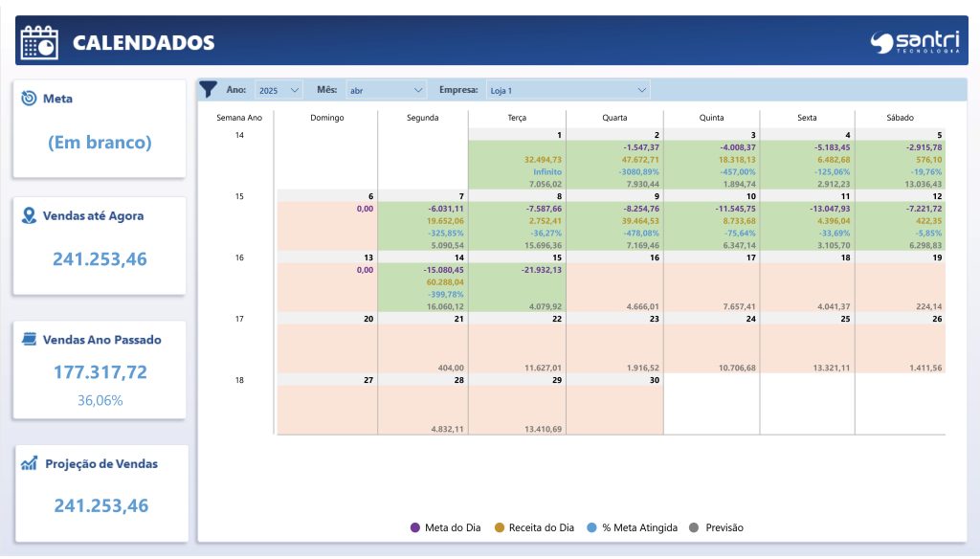The height and width of the screenshot is (559, 980).
Task: Click the orange Receita do Dia legend dot
Action: click(500, 527)
